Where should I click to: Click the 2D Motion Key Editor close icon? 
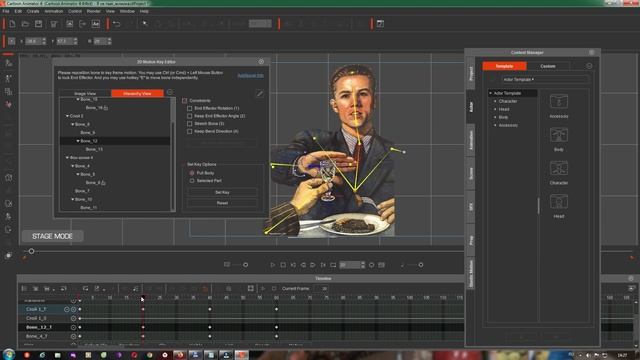pyautogui.click(x=261, y=62)
